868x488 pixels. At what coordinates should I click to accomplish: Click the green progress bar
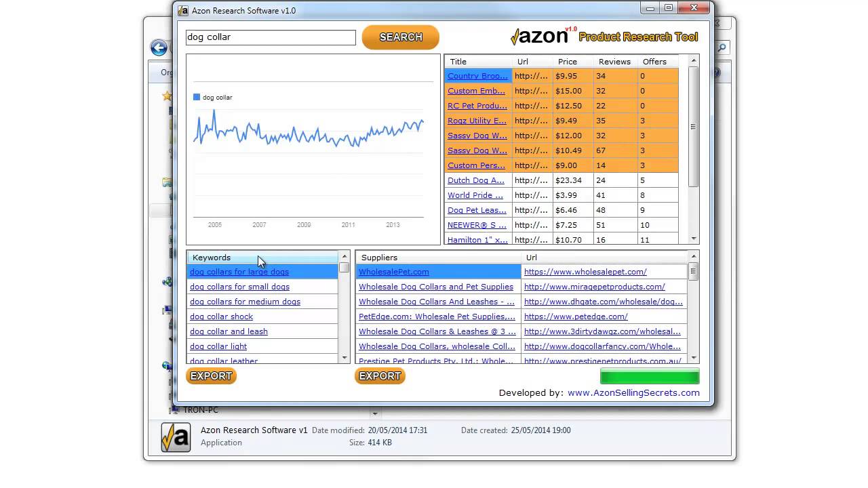pos(650,376)
